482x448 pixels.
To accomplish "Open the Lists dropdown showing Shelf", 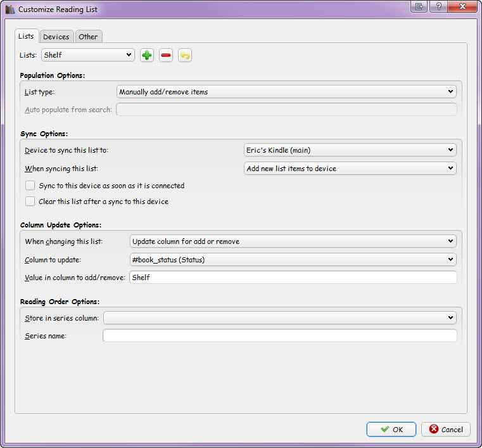I will pos(88,55).
